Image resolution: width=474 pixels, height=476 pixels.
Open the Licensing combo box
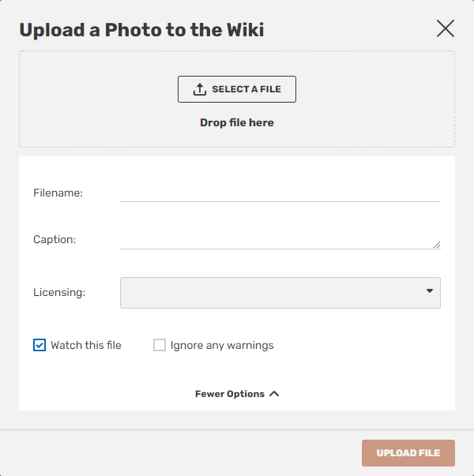(280, 292)
